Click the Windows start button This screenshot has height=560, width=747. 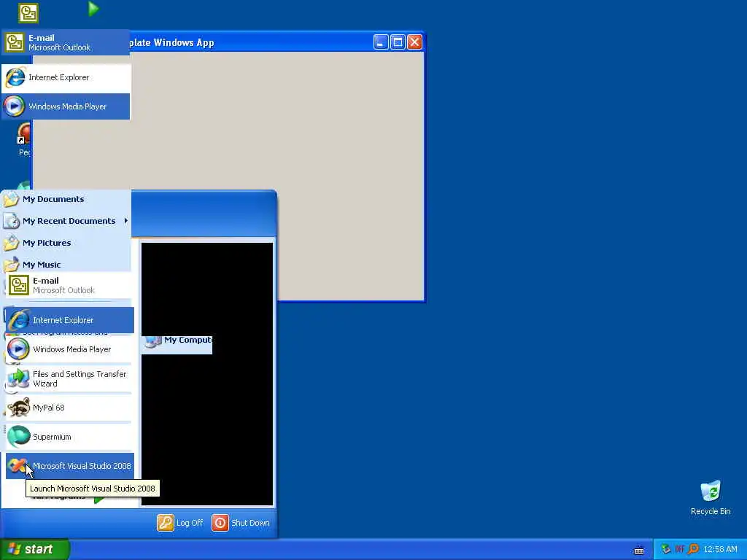(x=35, y=549)
